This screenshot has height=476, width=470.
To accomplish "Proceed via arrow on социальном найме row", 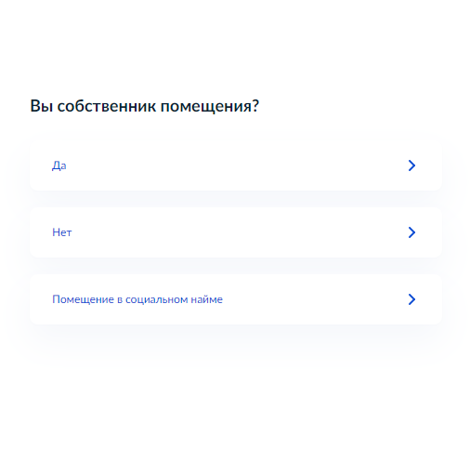I will click(411, 299).
